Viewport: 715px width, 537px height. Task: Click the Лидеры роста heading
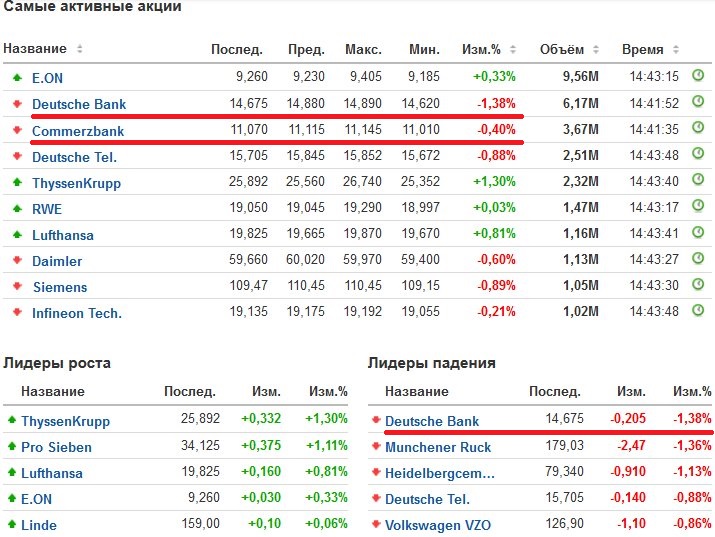coord(57,363)
